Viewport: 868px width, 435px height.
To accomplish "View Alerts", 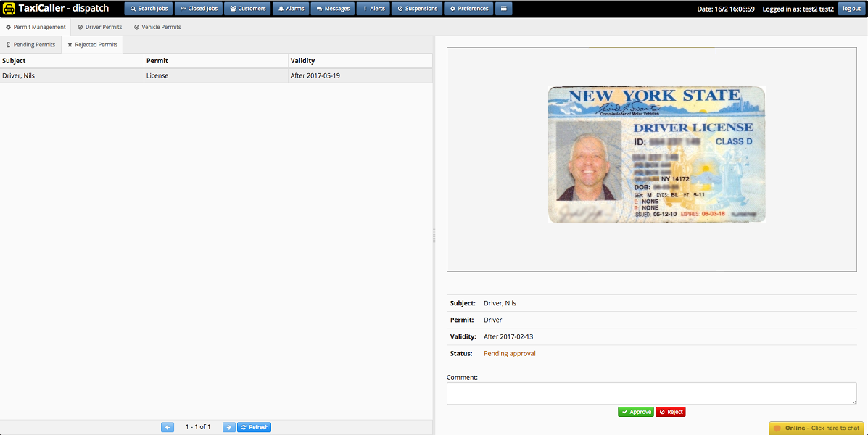I will (x=373, y=9).
